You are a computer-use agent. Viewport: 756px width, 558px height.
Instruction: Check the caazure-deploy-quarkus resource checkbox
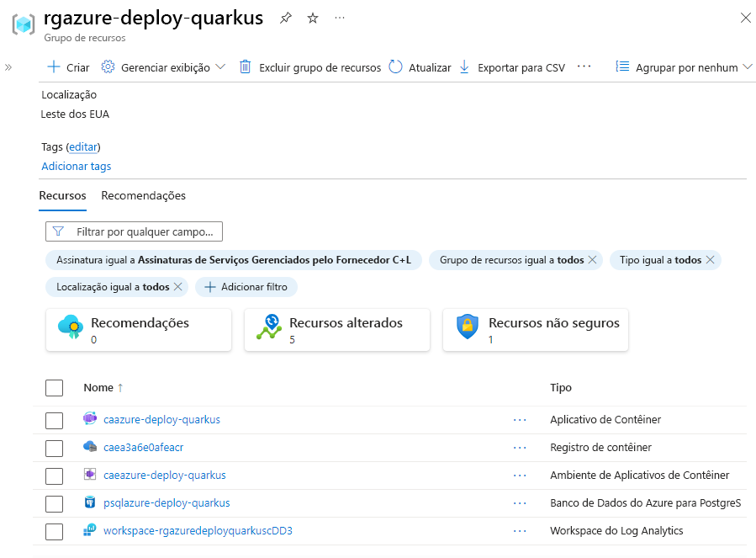tap(54, 419)
